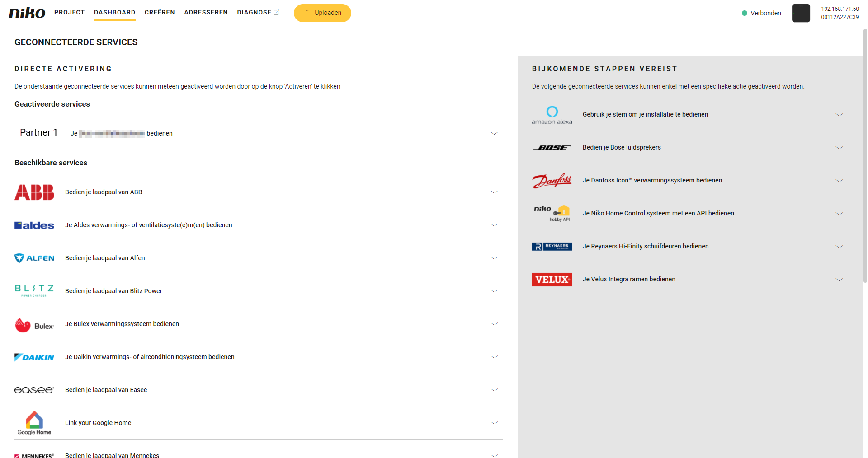Expand the Daikin service chevron
The width and height of the screenshot is (868, 458).
coord(494,357)
